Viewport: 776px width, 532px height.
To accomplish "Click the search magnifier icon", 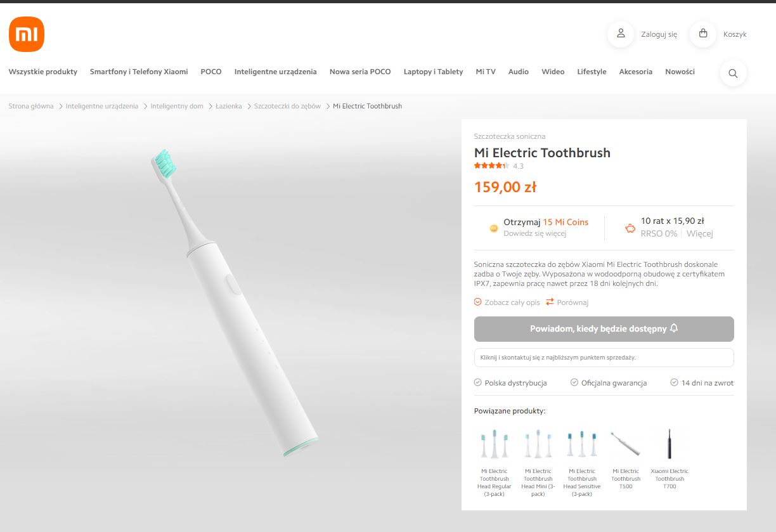I will coord(733,74).
